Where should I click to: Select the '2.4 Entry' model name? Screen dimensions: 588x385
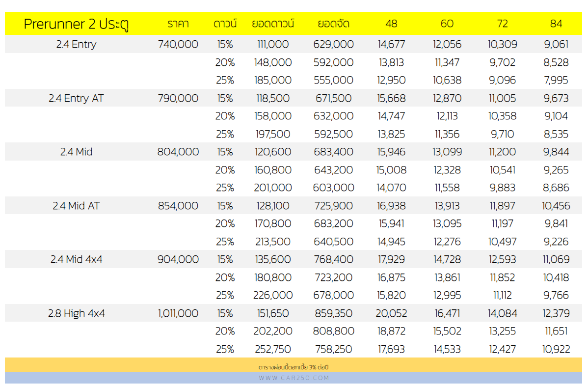tap(76, 44)
